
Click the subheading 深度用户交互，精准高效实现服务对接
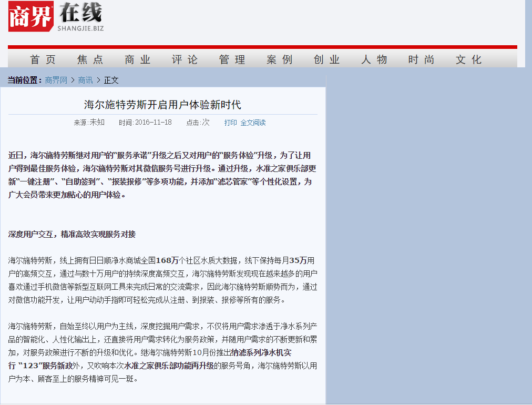pyautogui.click(x=72, y=234)
